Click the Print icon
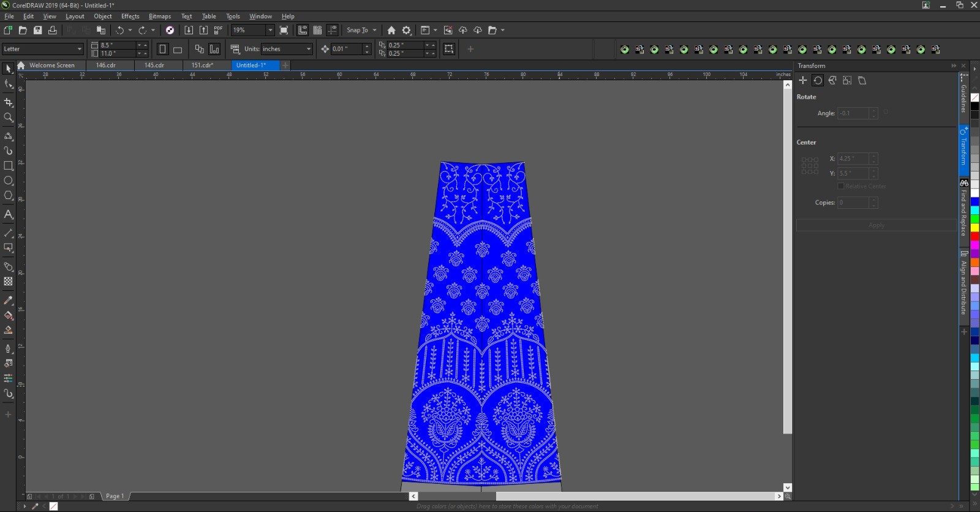Screen dimensions: 980x512 tap(53, 30)
